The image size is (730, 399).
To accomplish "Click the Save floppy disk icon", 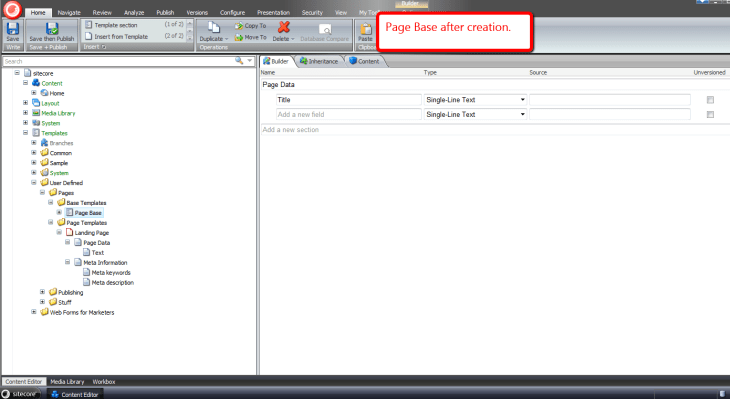I will [x=13, y=28].
